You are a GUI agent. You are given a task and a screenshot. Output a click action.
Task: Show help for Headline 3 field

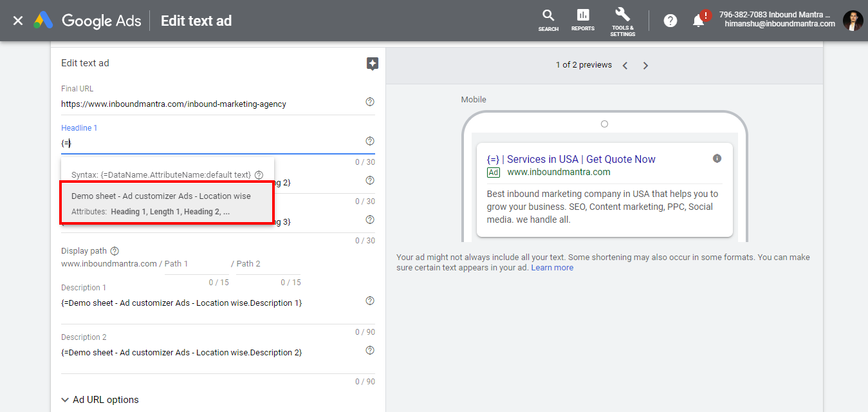(x=370, y=220)
